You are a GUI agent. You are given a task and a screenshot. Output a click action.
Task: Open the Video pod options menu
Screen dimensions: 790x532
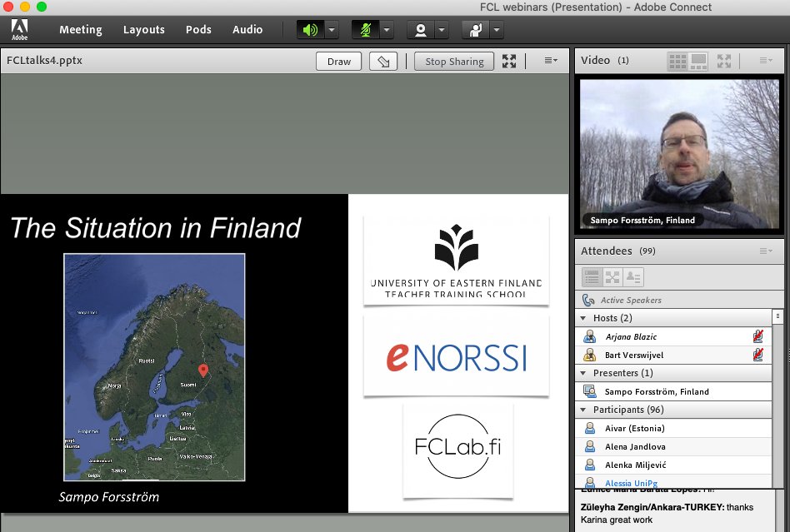(x=766, y=61)
